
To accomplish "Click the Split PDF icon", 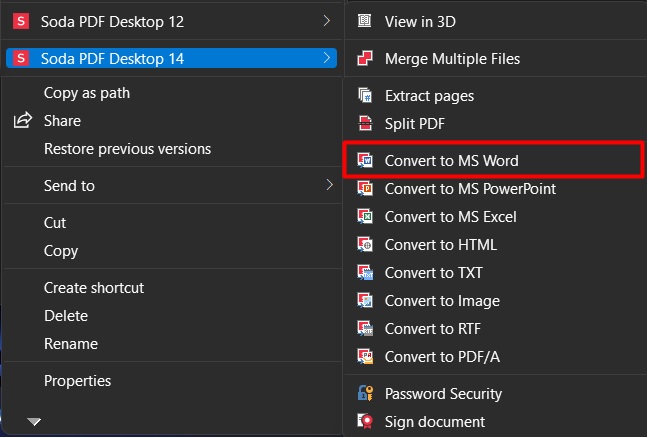I will coord(365,123).
